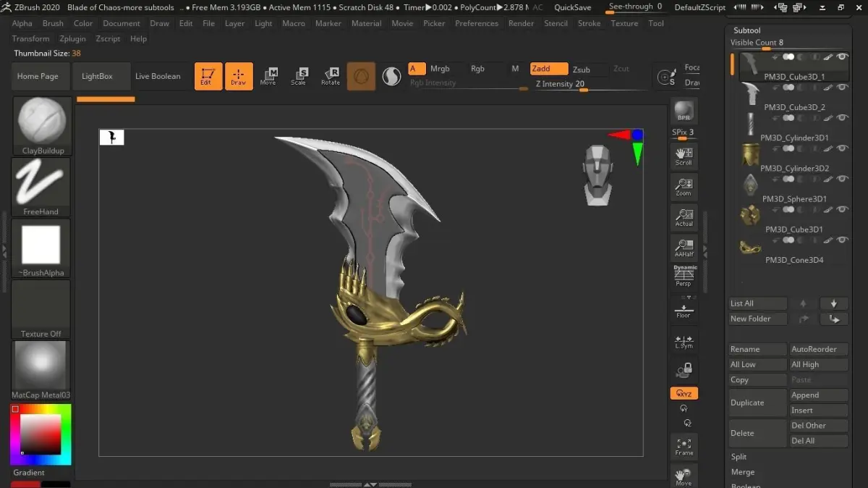Click the Zoom navigation icon
Image resolution: width=868 pixels, height=488 pixels.
[684, 186]
